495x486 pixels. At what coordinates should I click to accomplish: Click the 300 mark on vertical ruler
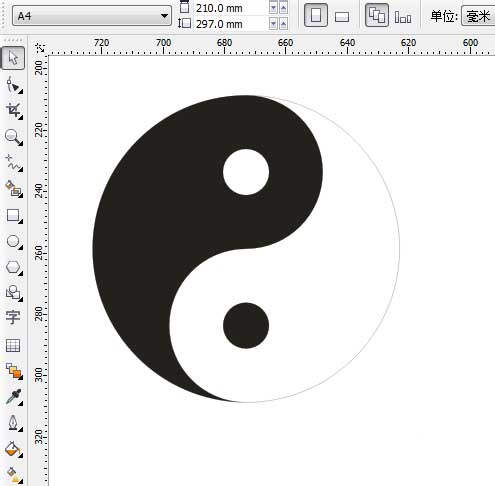(39, 375)
